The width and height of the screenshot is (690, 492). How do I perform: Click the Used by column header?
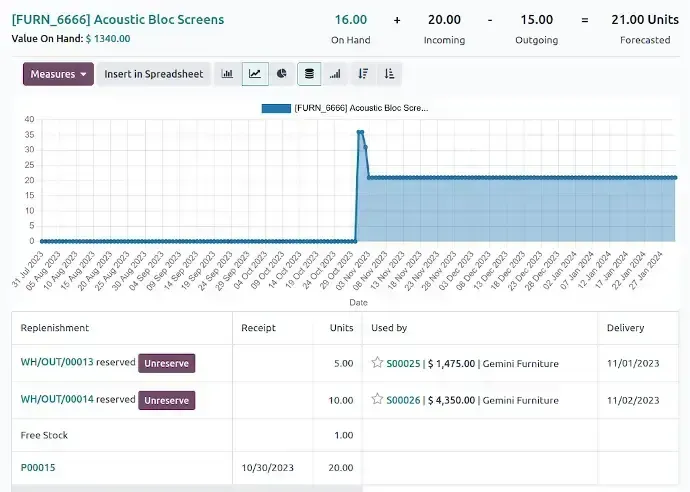(389, 328)
